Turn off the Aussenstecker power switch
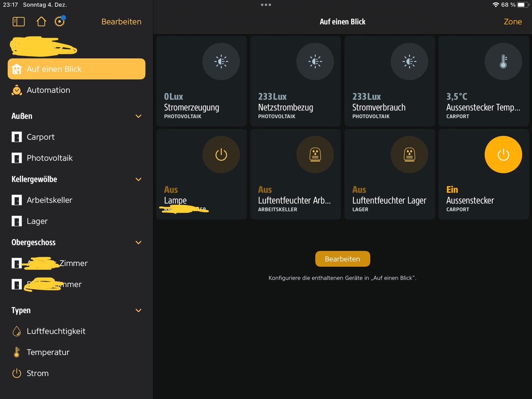 pyautogui.click(x=503, y=155)
